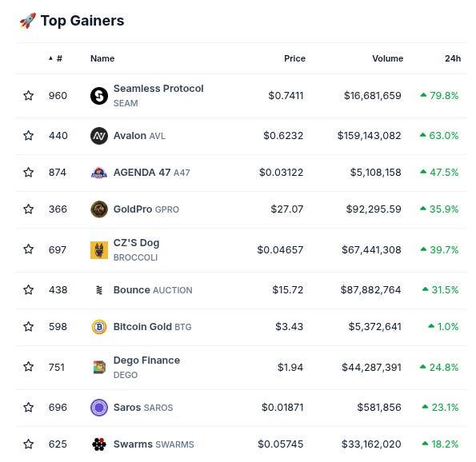Favorite Seamless Protocol with the star
Image resolution: width=476 pixels, height=462 pixels.
[29, 96]
